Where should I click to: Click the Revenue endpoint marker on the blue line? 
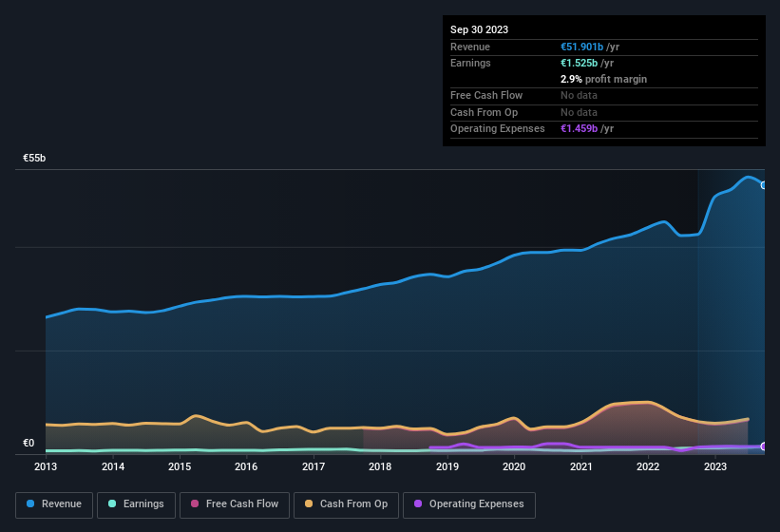coord(764,185)
